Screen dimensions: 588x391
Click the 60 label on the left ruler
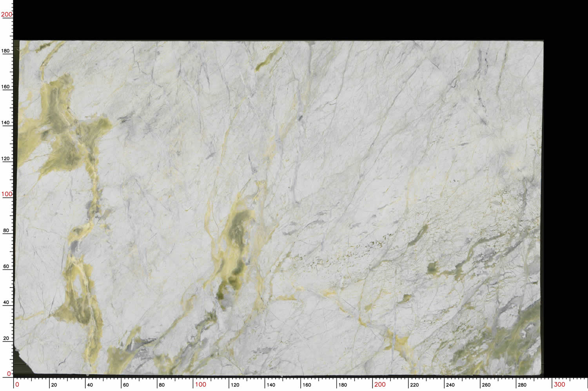[6, 266]
